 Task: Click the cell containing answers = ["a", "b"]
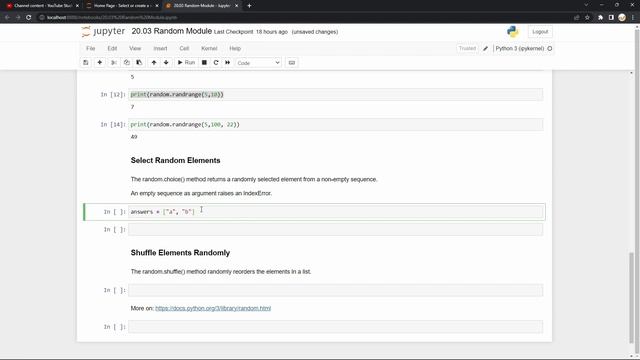click(336, 212)
